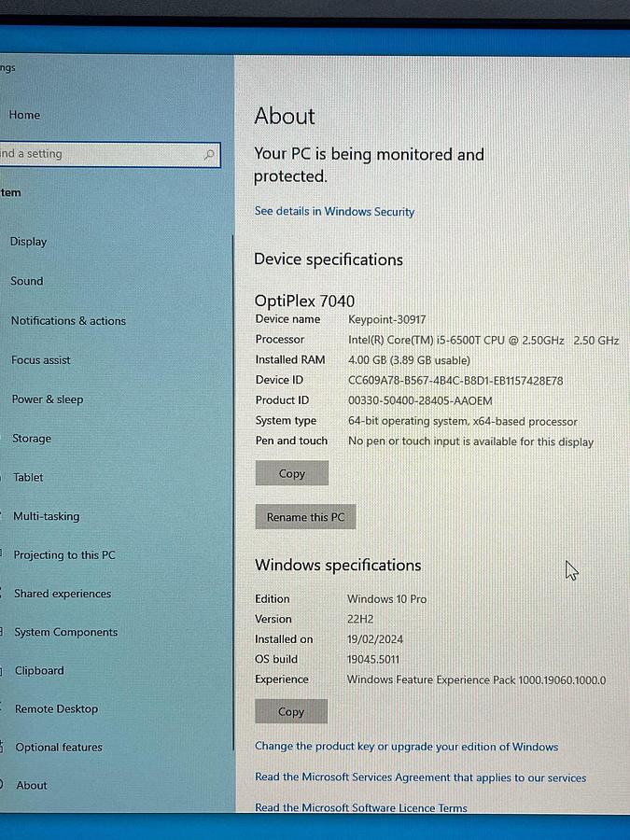Viewport: 630px width, 840px height.
Task: Open the change product key or upgrade link
Action: click(406, 747)
